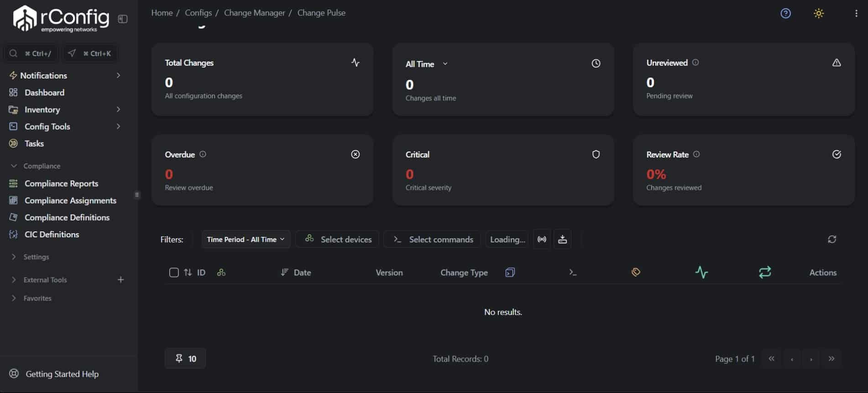
Task: Sort by ID column
Action: pos(195,272)
